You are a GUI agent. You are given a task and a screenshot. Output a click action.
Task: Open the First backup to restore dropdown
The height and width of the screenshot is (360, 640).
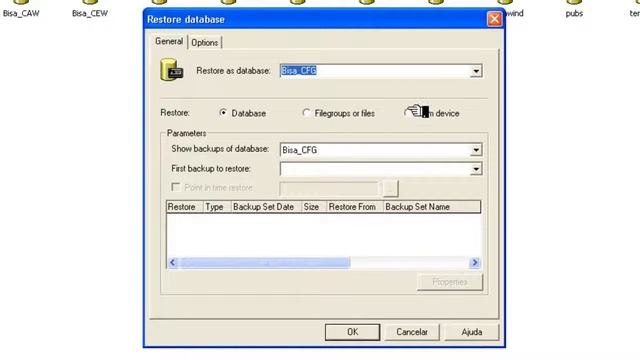tap(476, 169)
